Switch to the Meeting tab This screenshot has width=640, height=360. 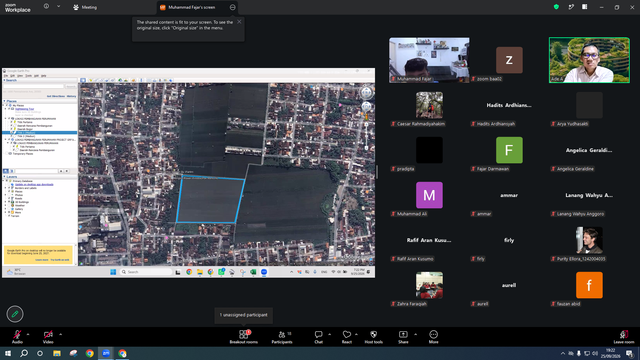pos(85,7)
